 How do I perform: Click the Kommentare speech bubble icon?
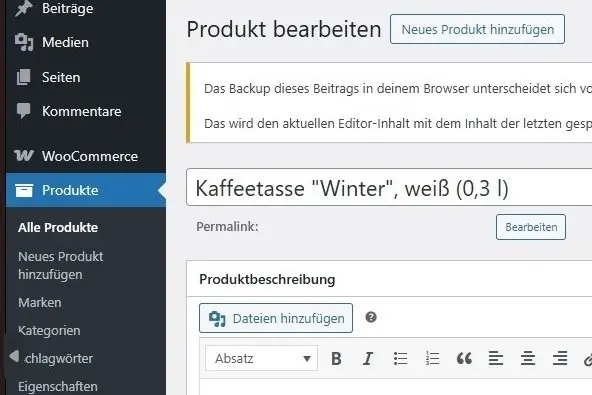(23, 111)
